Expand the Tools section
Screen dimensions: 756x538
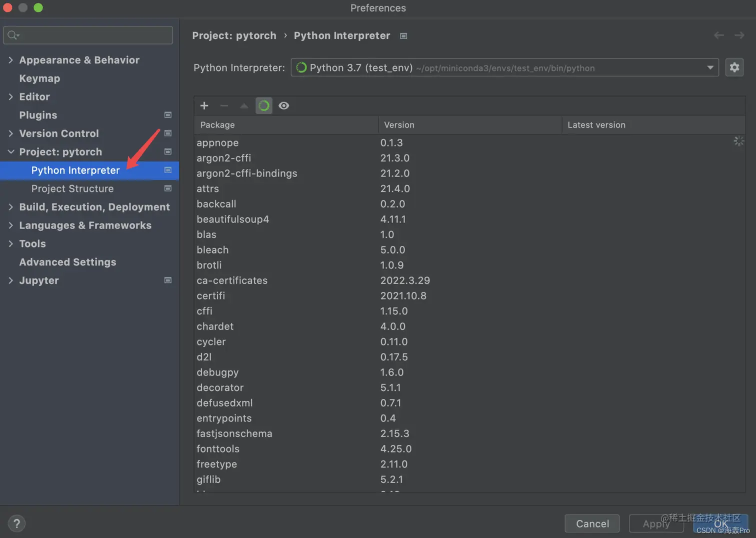point(10,243)
